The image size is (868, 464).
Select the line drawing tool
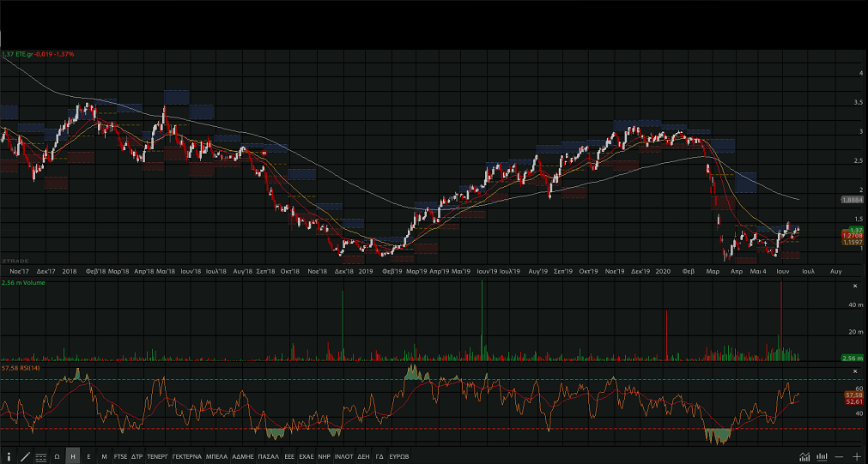(x=25, y=457)
